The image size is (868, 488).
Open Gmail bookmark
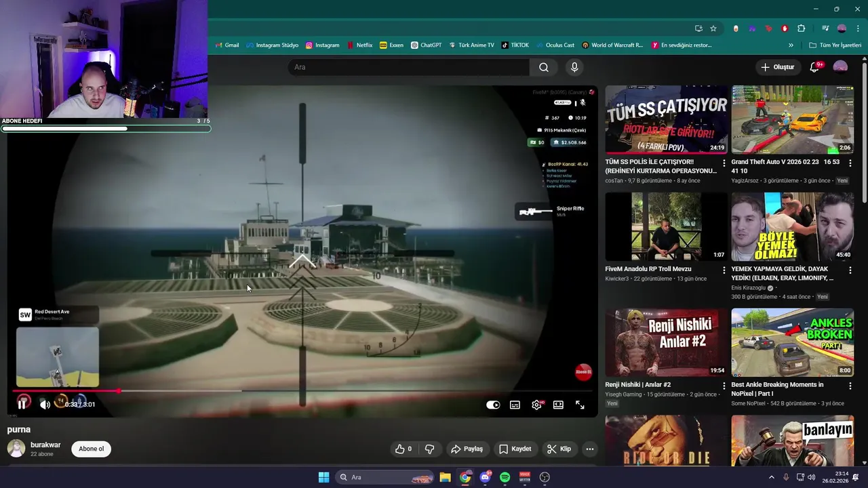[x=227, y=45]
